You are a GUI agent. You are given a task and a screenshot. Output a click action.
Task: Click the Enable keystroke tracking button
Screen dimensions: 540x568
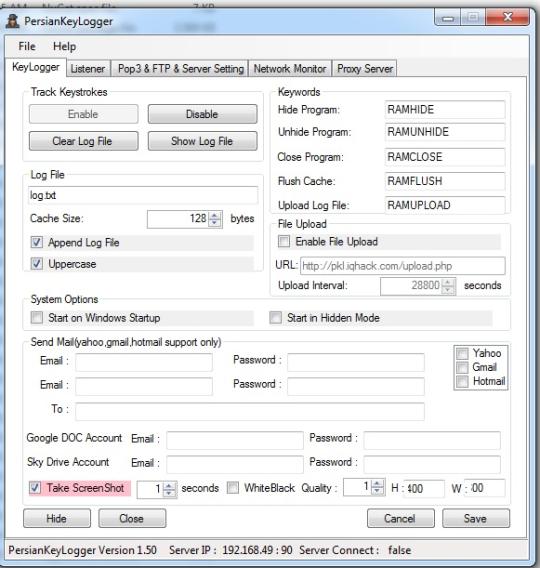83,114
